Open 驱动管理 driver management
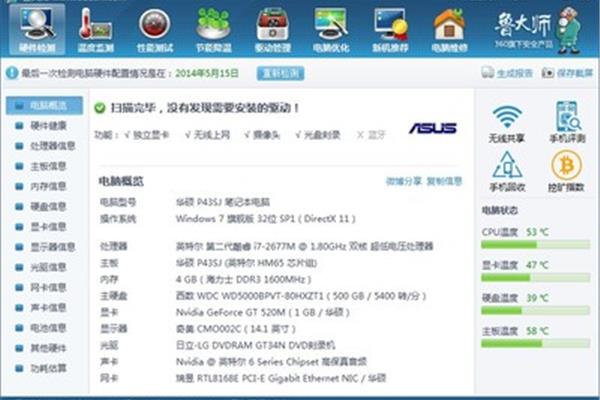Image resolution: width=600 pixels, height=400 pixels. tap(272, 30)
